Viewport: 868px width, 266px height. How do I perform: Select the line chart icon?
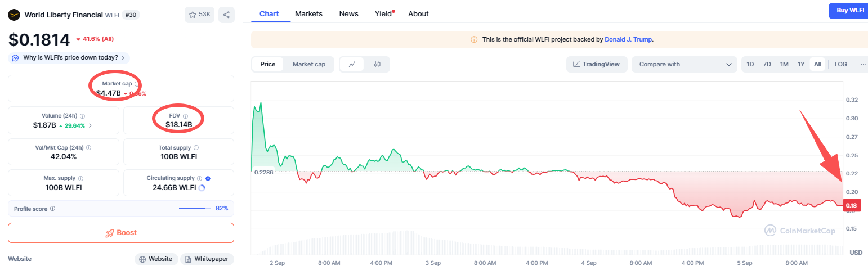352,64
